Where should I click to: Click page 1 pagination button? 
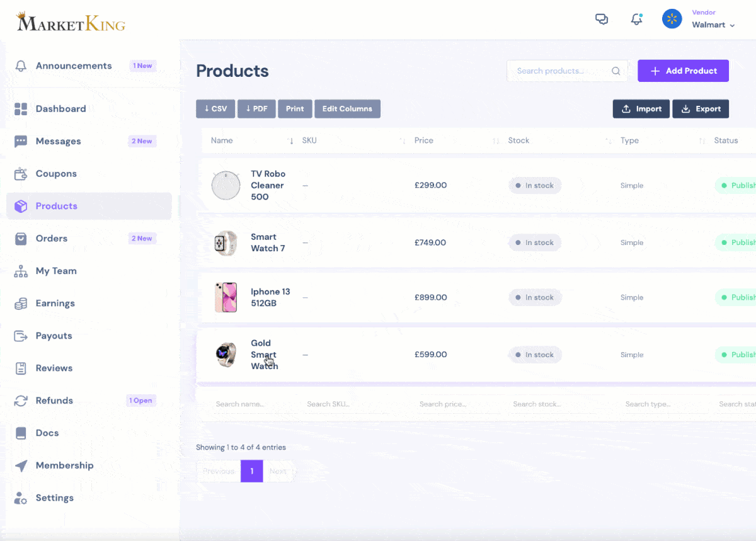(x=252, y=471)
